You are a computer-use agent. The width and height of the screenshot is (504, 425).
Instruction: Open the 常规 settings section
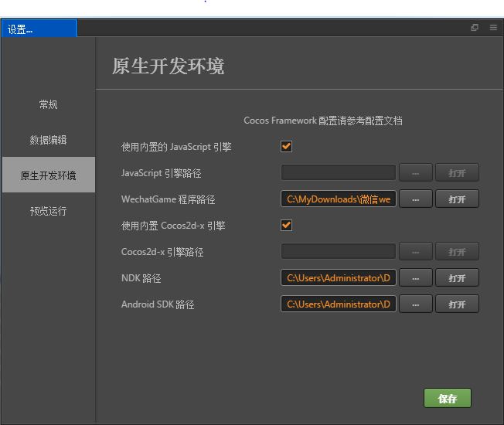click(x=48, y=104)
